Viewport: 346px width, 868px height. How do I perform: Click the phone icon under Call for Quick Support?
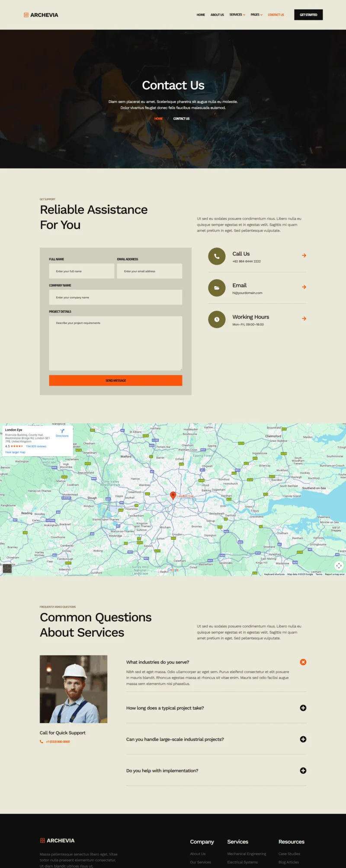pyautogui.click(x=42, y=741)
